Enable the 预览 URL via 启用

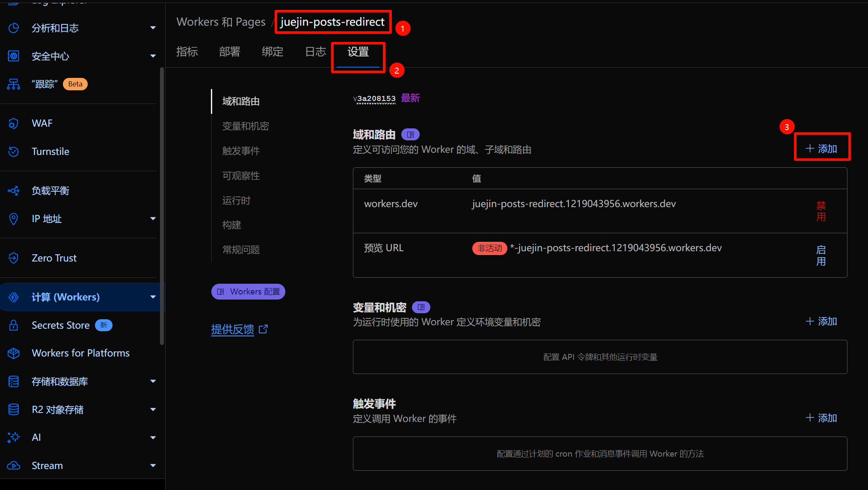(821, 255)
